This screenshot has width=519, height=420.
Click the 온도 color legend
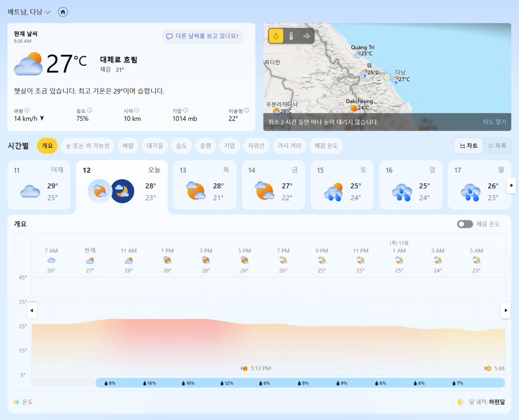pos(23,402)
